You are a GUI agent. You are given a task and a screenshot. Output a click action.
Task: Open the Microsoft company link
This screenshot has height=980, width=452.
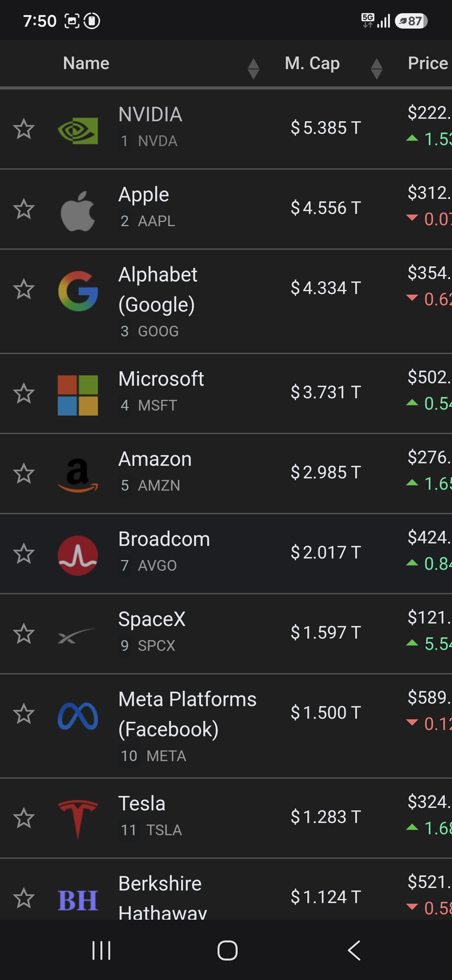click(161, 379)
